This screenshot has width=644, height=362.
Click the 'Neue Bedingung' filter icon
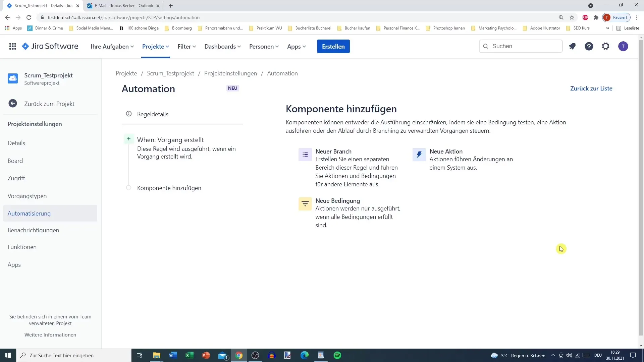pyautogui.click(x=306, y=204)
